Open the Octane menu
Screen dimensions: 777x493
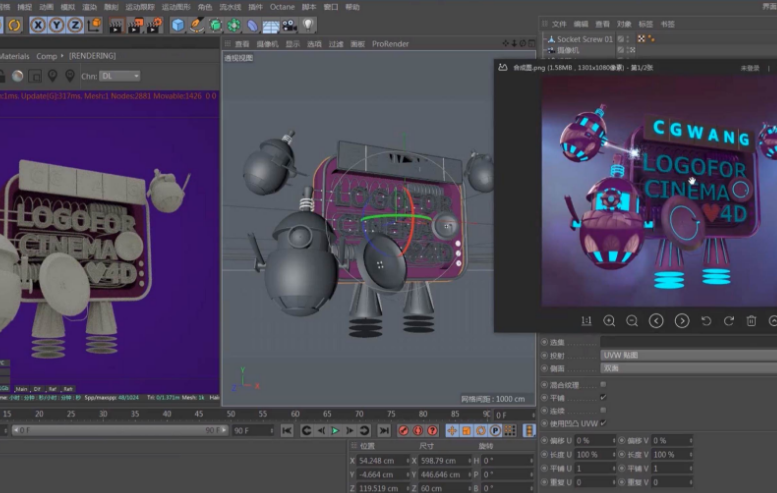(x=282, y=7)
